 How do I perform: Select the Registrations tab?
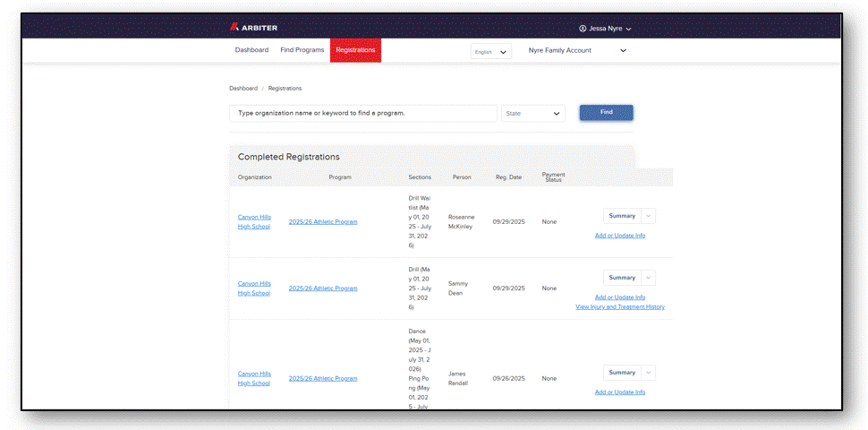coord(355,50)
